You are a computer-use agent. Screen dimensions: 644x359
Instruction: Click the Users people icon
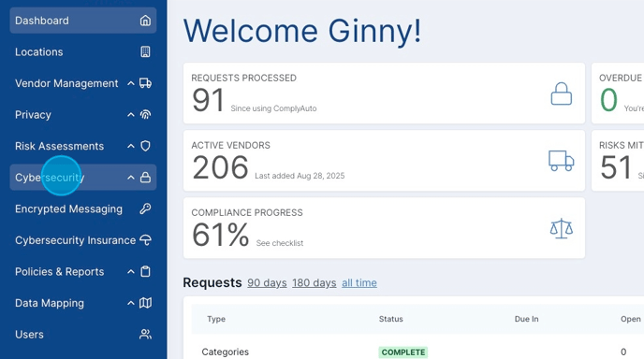(x=145, y=335)
